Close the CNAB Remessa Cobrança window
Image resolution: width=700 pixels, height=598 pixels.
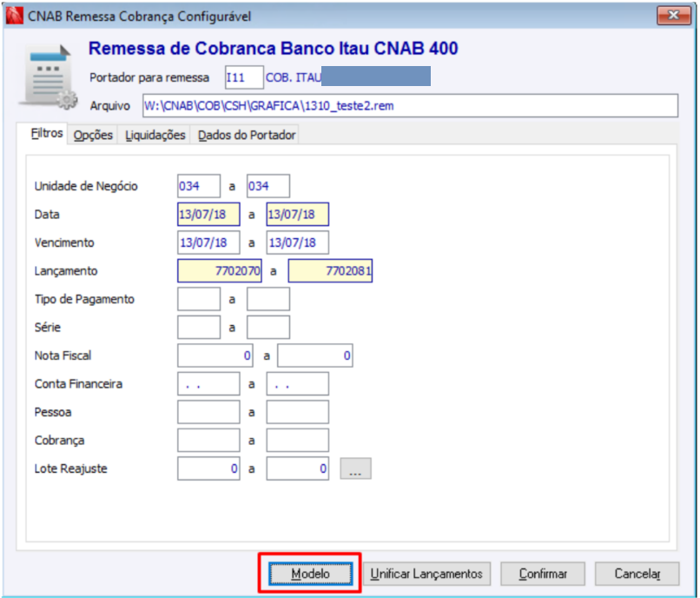pos(673,15)
